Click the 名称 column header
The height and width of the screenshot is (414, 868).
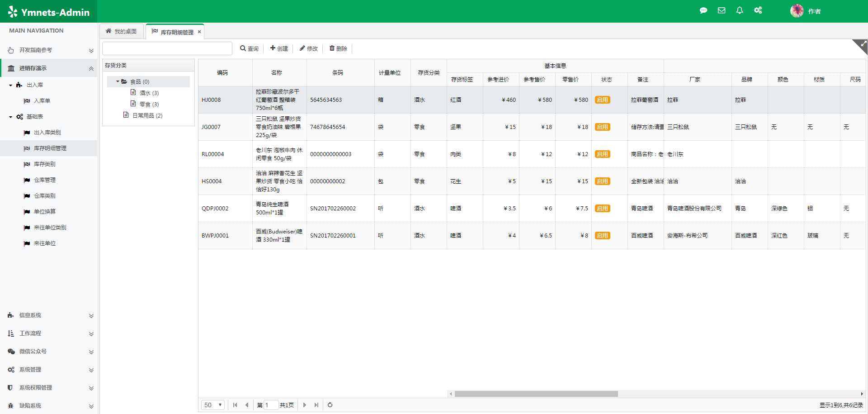(279, 73)
